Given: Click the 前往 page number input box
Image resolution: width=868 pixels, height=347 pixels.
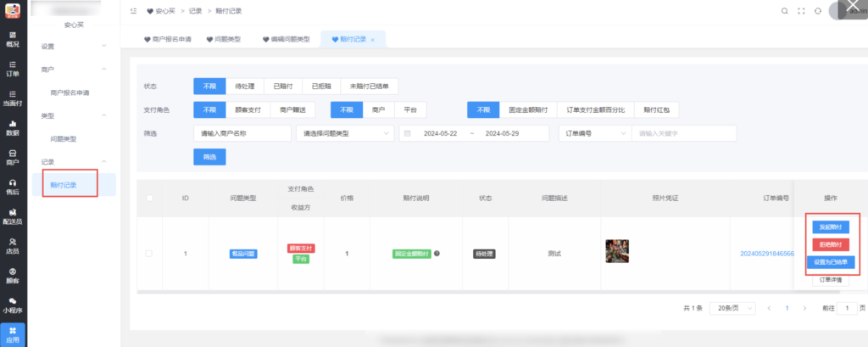Looking at the screenshot, I should click(847, 308).
